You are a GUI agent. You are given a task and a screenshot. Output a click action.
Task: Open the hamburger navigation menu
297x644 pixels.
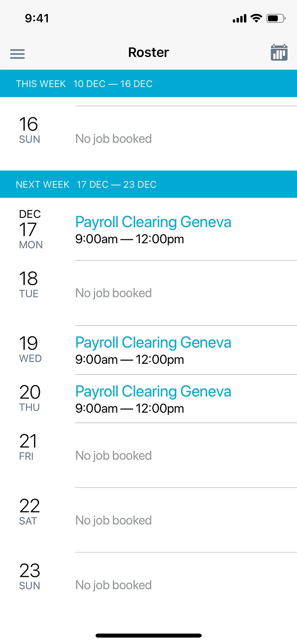[x=17, y=54]
